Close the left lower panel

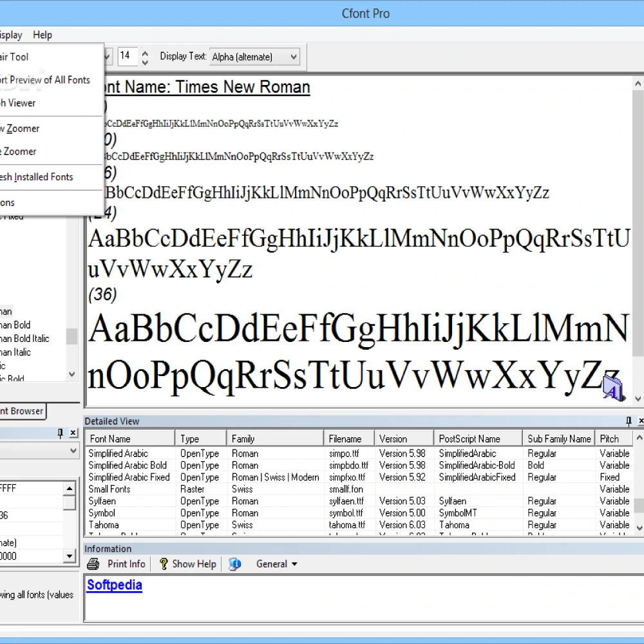pyautogui.click(x=73, y=433)
